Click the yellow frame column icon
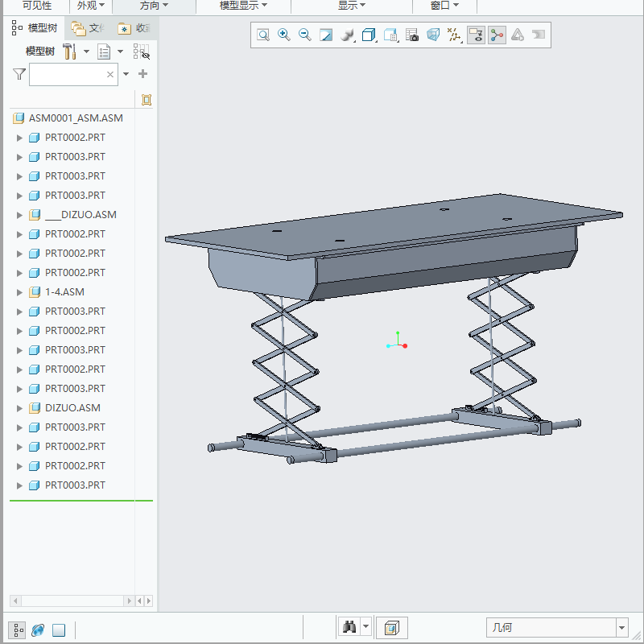The image size is (644, 644). [147, 100]
